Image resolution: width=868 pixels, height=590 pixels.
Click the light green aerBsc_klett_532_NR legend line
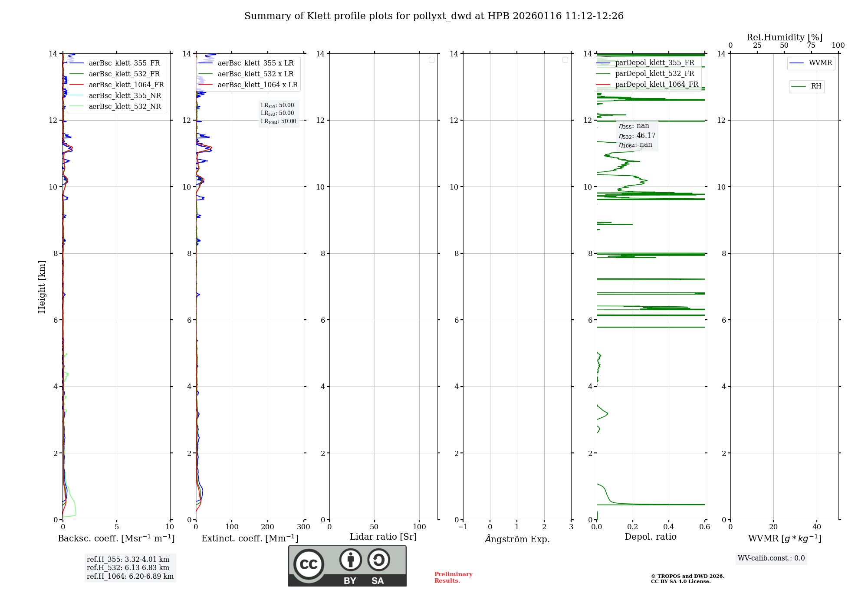coord(76,107)
